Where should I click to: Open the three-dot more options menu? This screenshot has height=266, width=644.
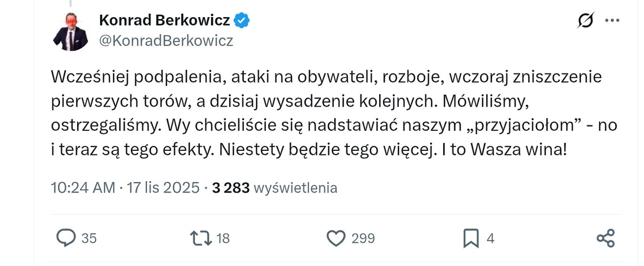tap(612, 21)
